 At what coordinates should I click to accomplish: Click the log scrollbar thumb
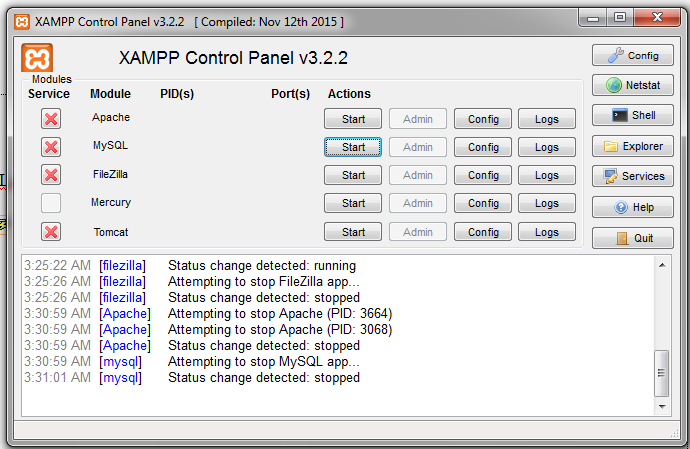coord(661,373)
